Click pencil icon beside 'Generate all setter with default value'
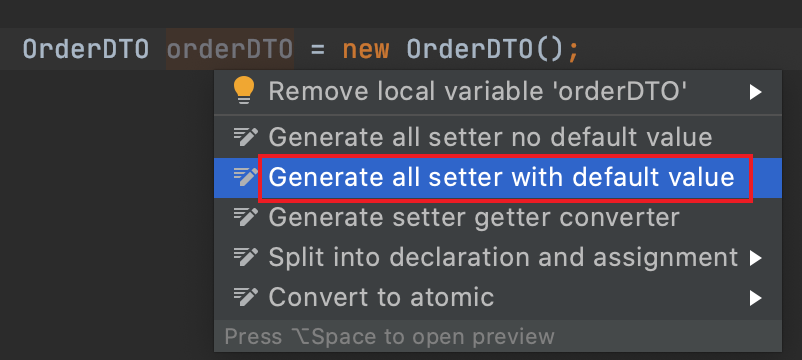 245,176
